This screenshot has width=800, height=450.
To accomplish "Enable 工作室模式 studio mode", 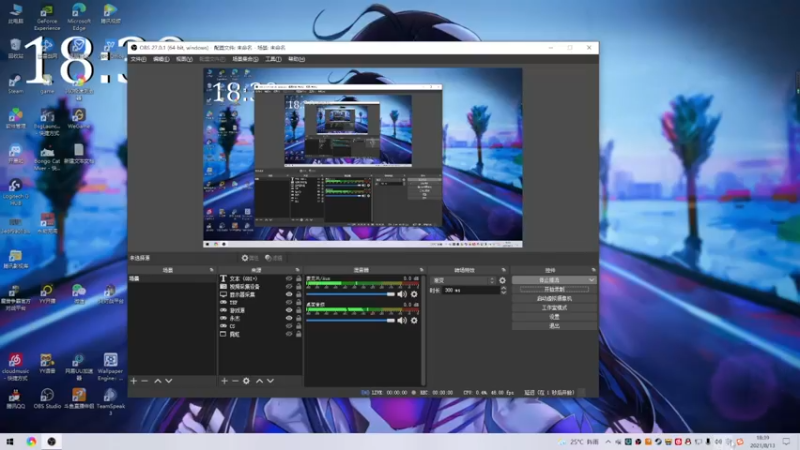I will tap(554, 308).
